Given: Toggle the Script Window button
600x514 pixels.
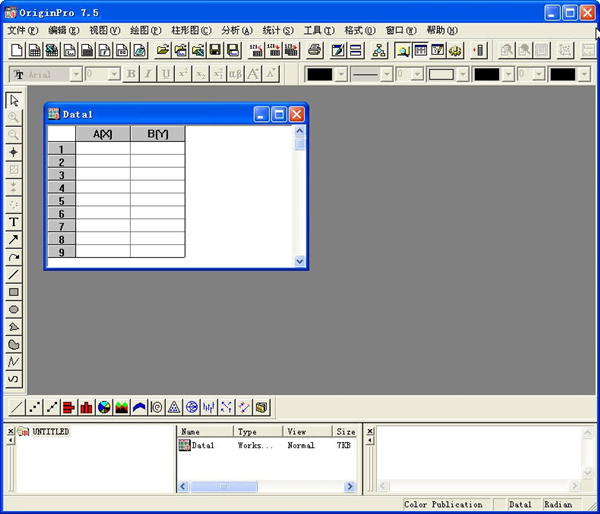Looking at the screenshot, I should 437,50.
